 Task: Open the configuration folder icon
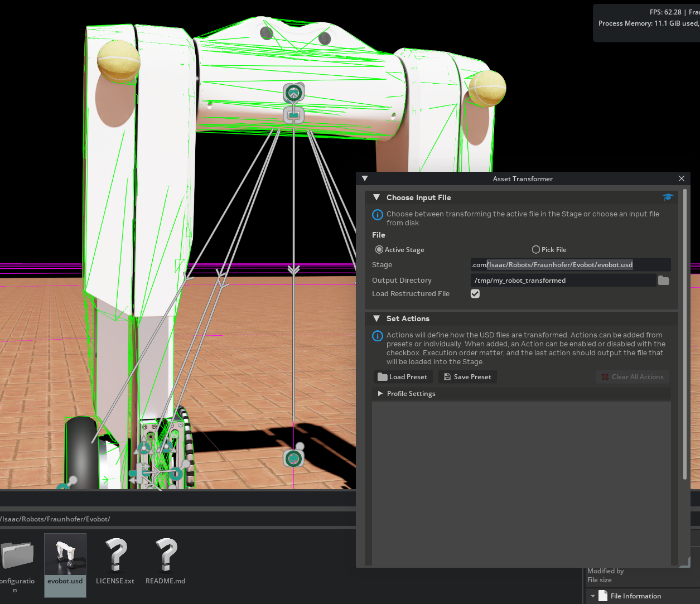point(17,555)
